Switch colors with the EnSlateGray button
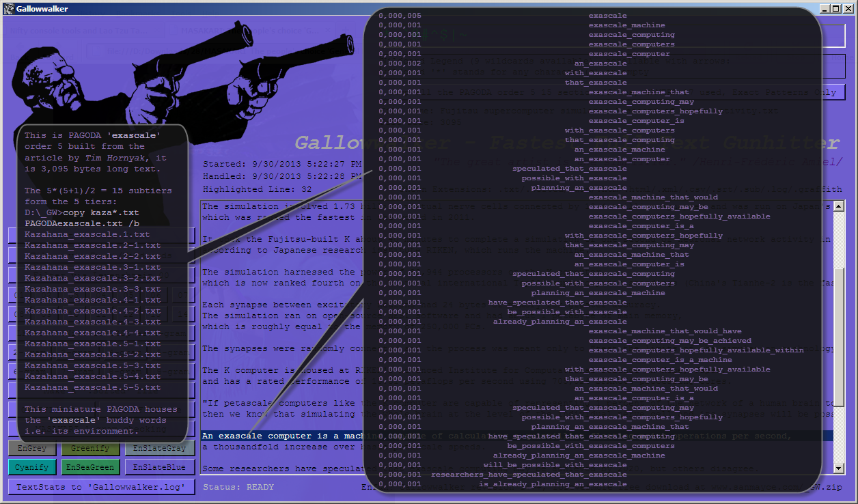The width and height of the screenshot is (858, 504). point(160,449)
